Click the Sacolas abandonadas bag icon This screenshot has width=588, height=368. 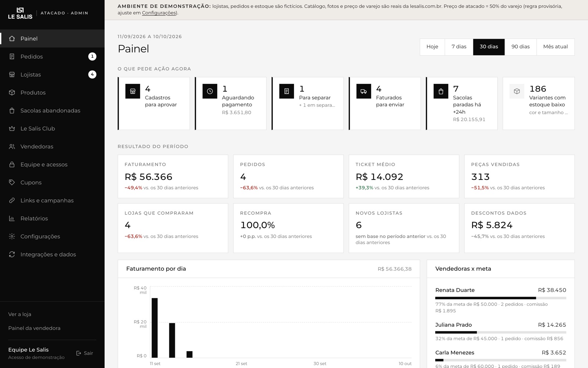[12, 111]
